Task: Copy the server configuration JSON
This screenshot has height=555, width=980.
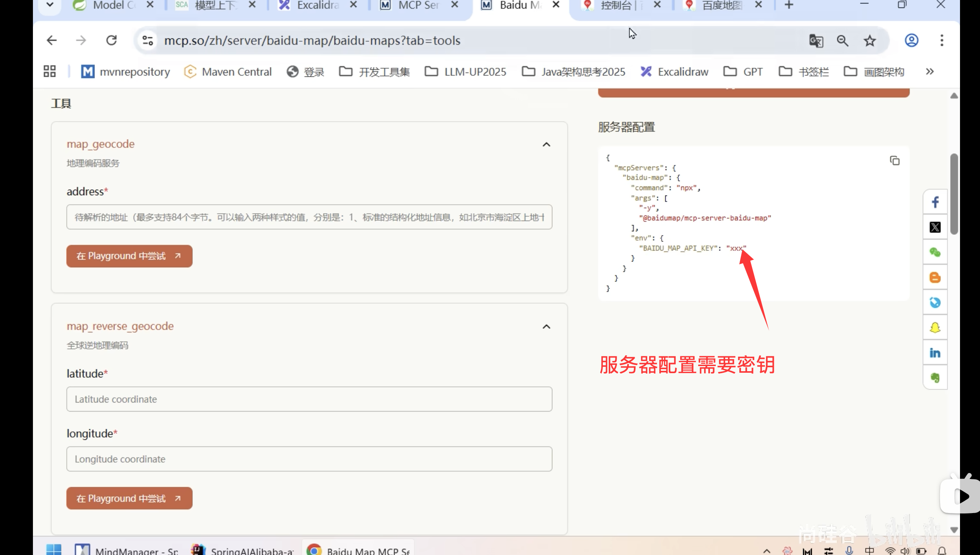Action: click(x=894, y=161)
